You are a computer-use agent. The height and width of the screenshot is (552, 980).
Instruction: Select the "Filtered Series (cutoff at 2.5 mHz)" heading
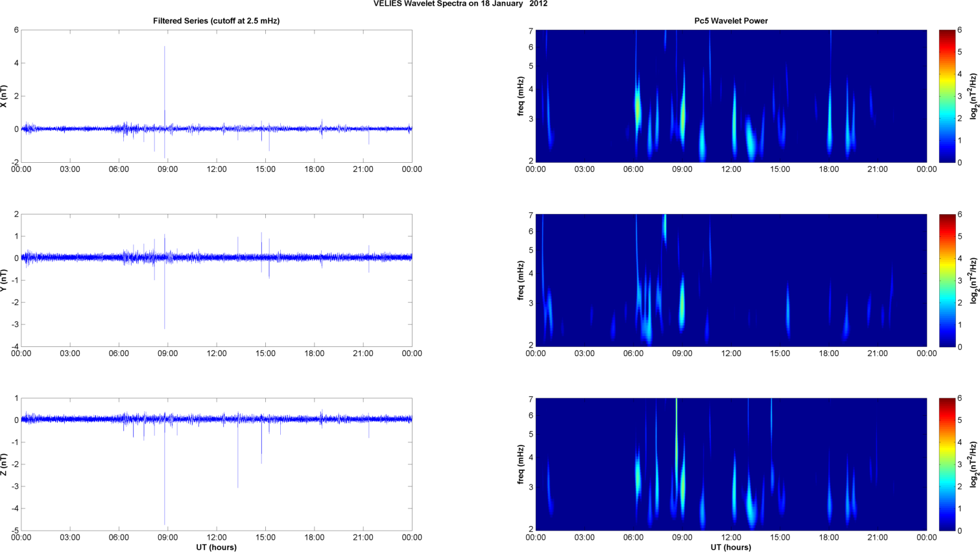[x=217, y=21]
